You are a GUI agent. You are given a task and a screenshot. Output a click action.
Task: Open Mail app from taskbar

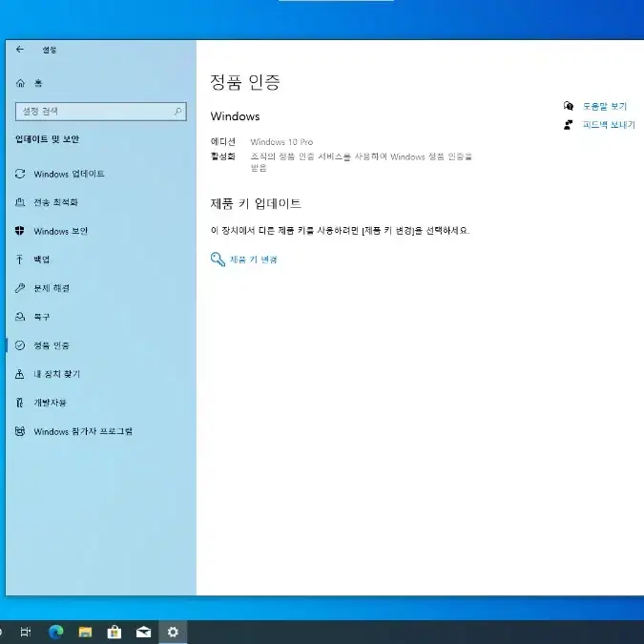point(143,632)
